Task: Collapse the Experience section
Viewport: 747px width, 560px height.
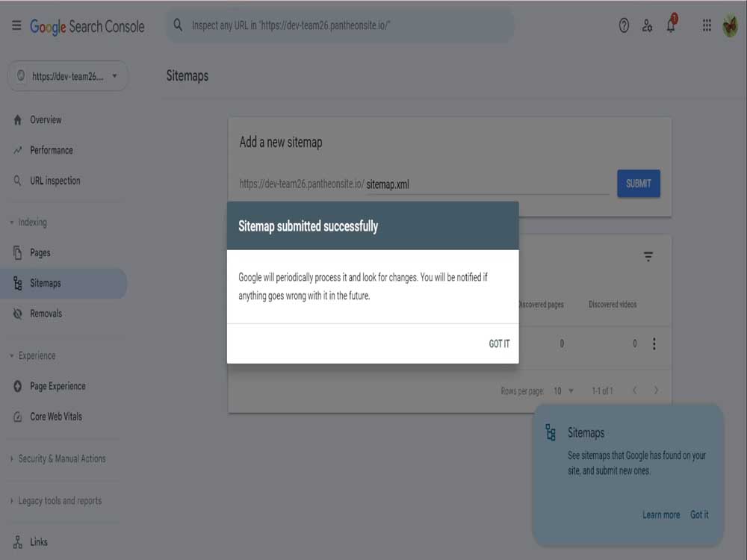Action: click(x=33, y=356)
